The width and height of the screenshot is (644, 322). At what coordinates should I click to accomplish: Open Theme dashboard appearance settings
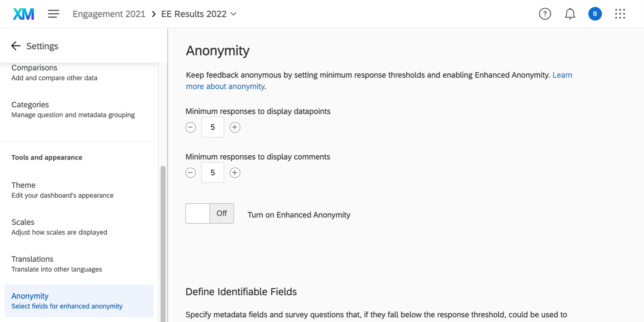coord(23,185)
